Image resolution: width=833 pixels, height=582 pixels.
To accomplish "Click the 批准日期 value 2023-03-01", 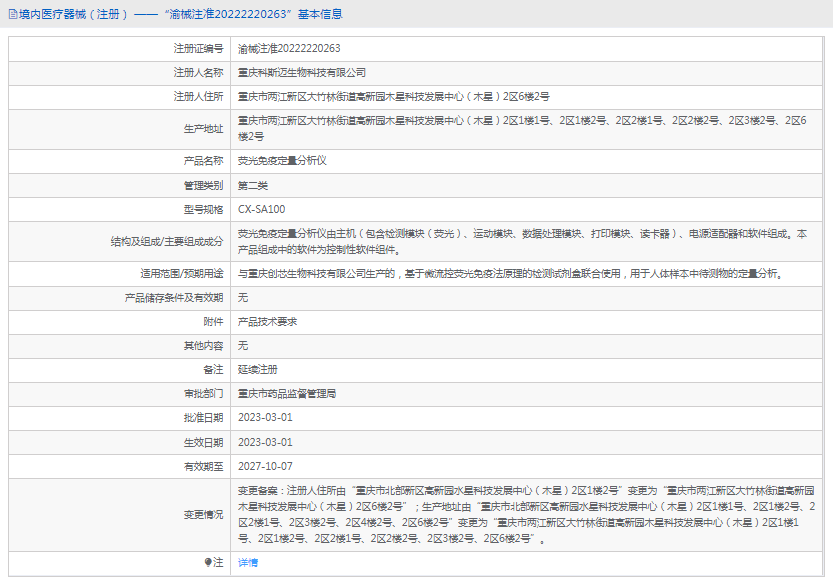I will tap(265, 417).
